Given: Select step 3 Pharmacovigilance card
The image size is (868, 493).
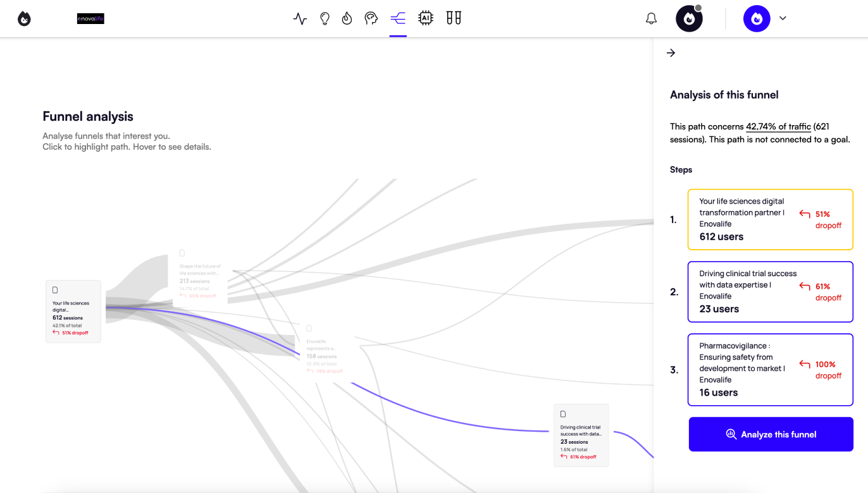Looking at the screenshot, I should 770,370.
